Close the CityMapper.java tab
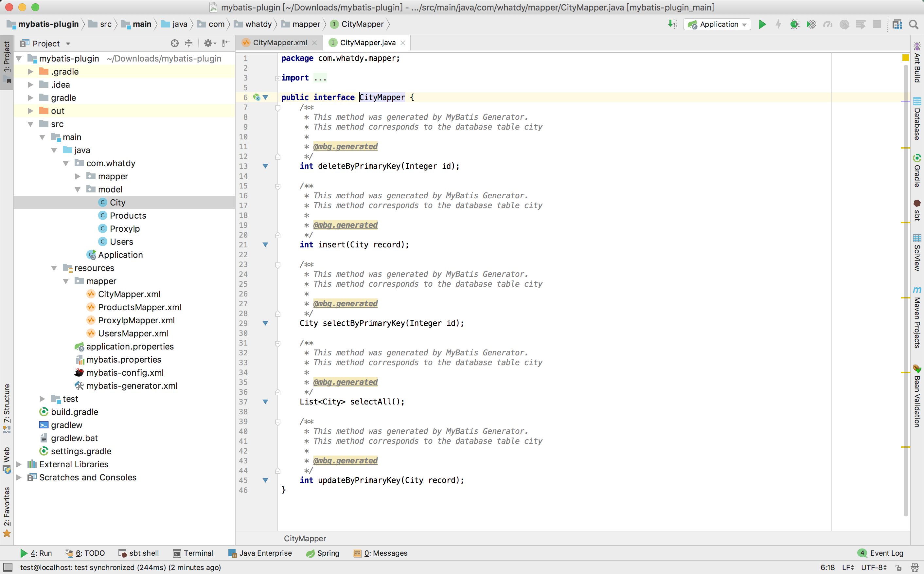Viewport: 924px width, 574px height. tap(402, 43)
